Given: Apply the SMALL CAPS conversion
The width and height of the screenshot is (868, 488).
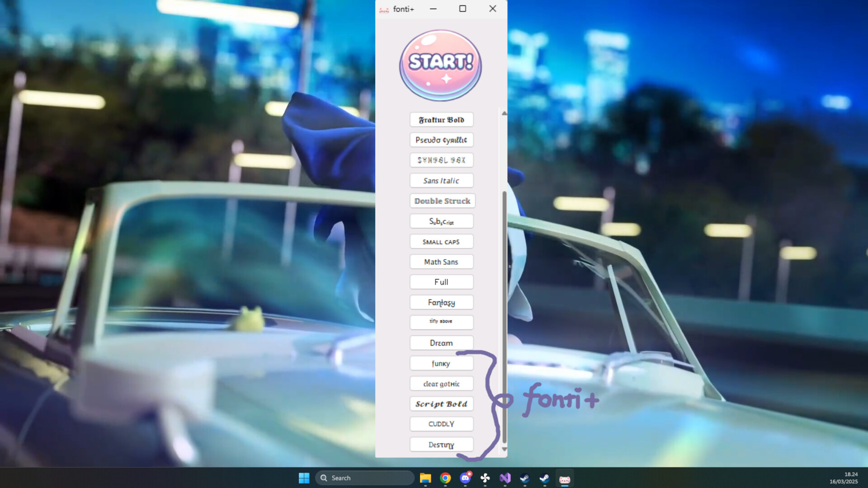Looking at the screenshot, I should coord(441,241).
